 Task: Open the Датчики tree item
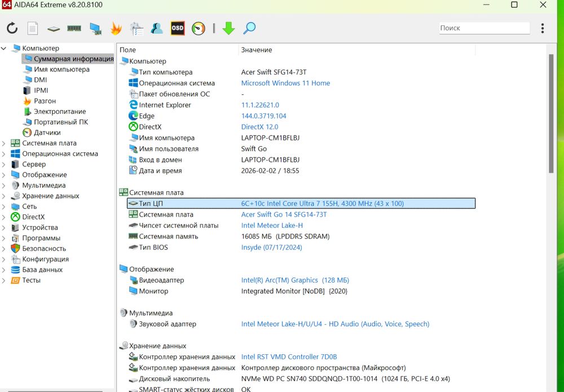(x=47, y=133)
